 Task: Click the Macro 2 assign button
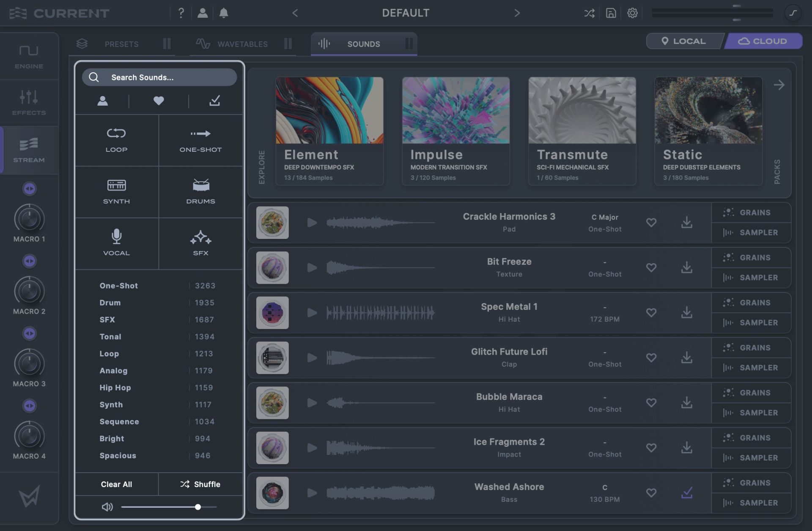[29, 261]
